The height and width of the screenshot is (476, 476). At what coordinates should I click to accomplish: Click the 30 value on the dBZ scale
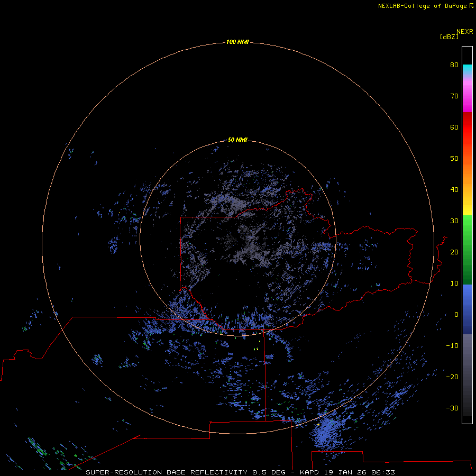pos(454,221)
